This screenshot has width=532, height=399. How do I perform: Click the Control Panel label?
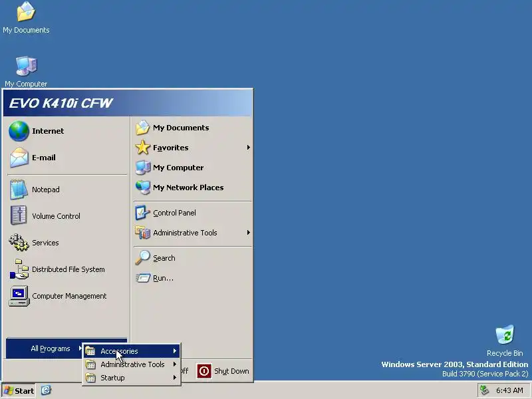coord(174,213)
